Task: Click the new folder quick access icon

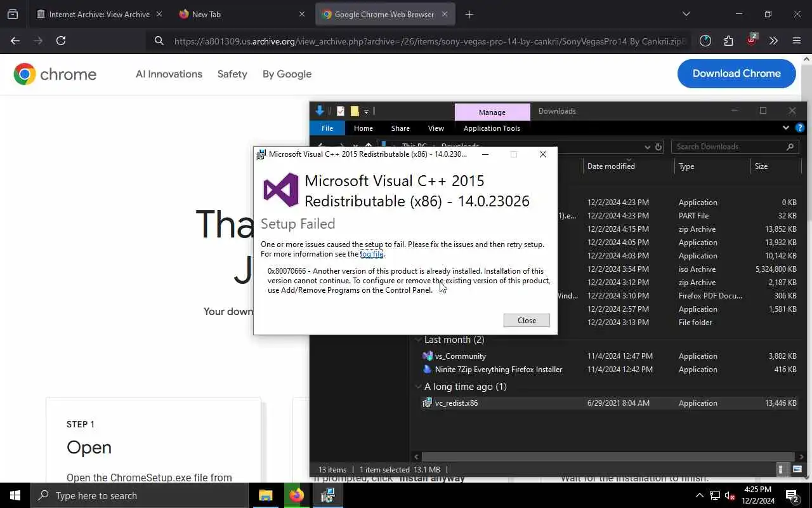Action: tap(355, 111)
